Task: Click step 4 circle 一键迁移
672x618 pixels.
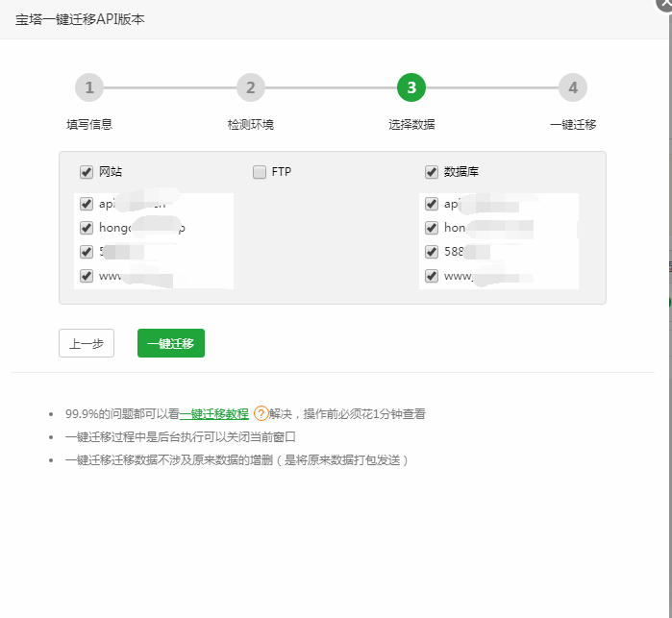Action: pyautogui.click(x=573, y=88)
